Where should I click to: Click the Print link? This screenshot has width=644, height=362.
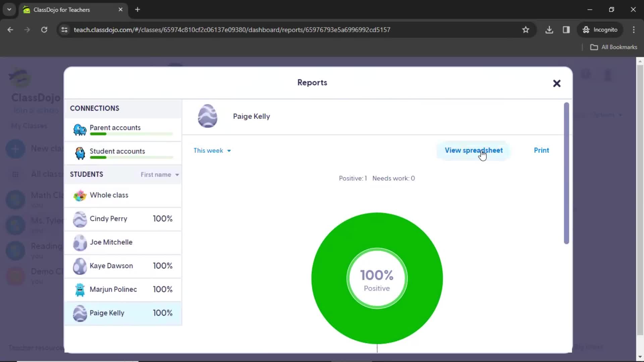(x=541, y=150)
